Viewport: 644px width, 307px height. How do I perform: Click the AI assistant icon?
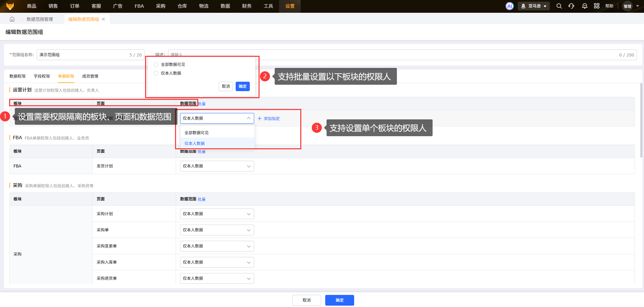509,6
